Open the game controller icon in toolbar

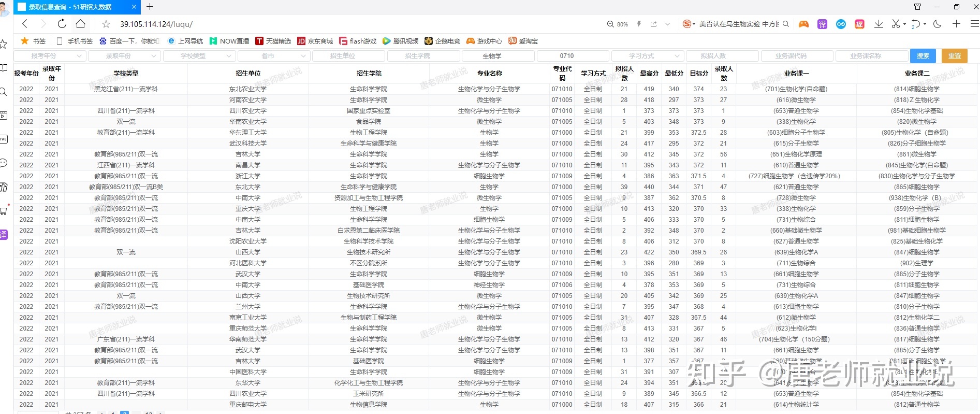[803, 24]
